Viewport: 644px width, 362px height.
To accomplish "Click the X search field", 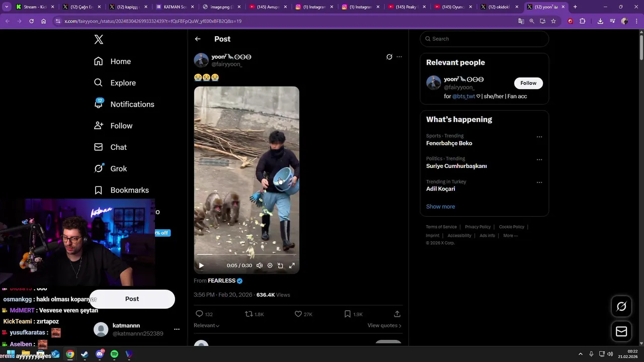I will tap(486, 39).
